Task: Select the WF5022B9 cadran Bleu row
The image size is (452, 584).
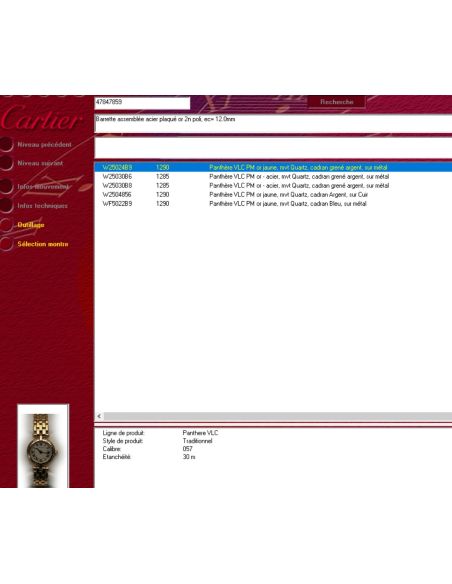Action: tap(273, 204)
